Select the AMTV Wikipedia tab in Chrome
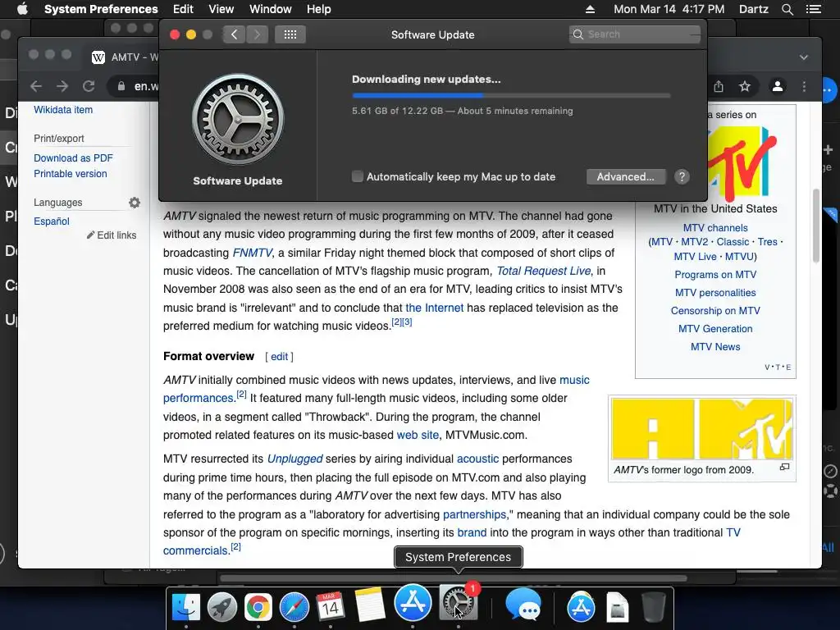Viewport: 840px width, 630px height. pos(125,57)
